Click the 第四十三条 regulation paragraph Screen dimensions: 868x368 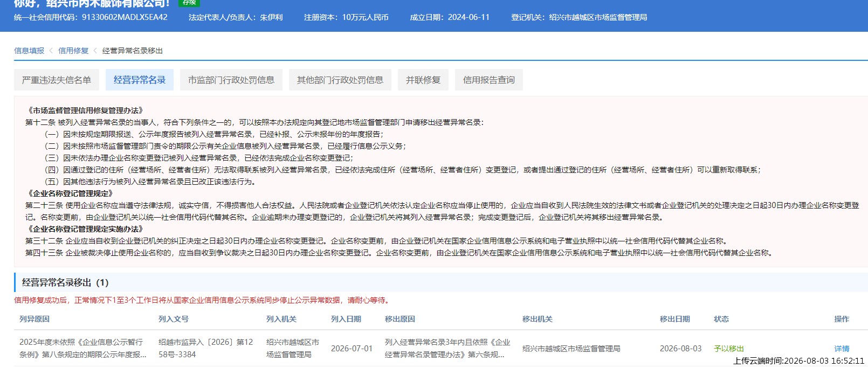coord(400,253)
